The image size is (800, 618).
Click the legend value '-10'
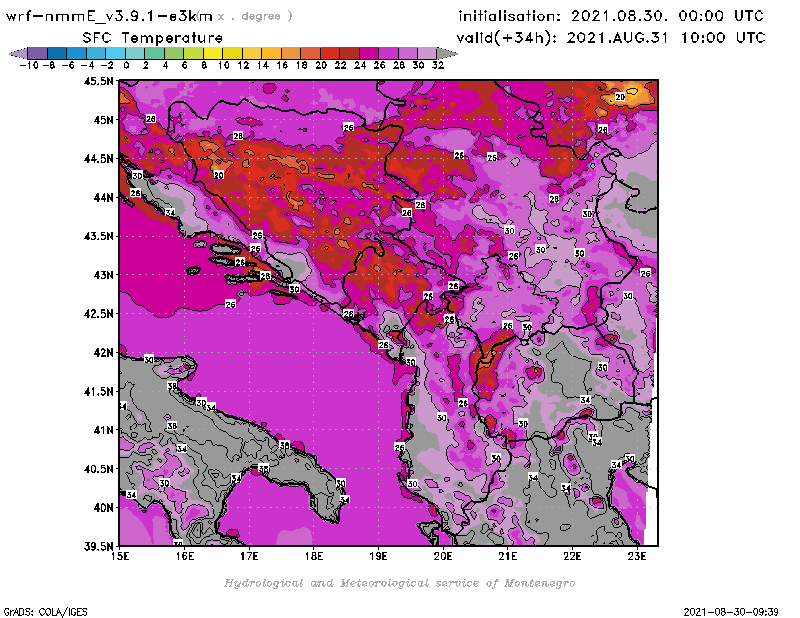coord(29,65)
